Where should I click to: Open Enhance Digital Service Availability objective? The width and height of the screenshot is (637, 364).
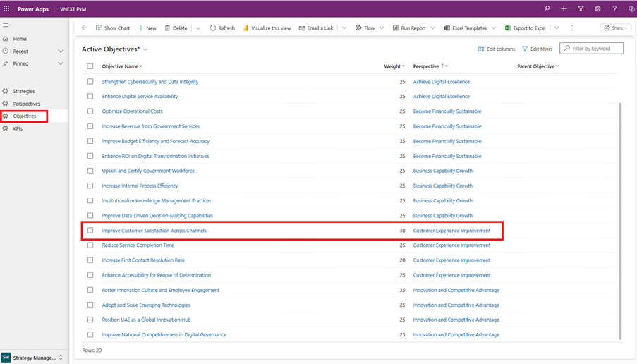[x=140, y=96]
